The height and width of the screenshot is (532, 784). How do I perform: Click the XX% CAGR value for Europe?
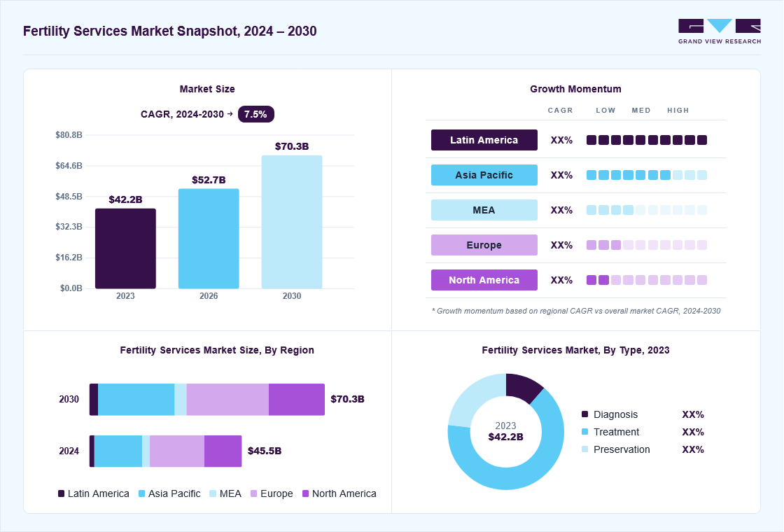[561, 245]
